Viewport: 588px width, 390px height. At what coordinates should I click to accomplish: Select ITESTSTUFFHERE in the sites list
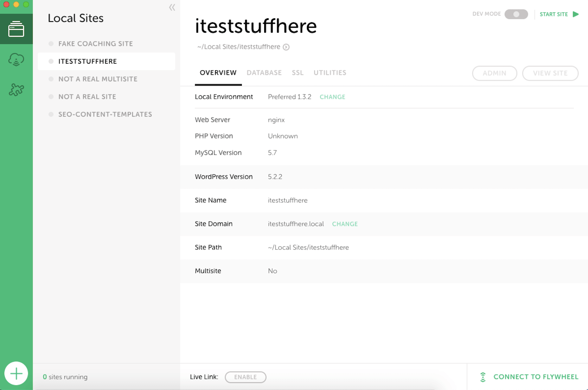click(106, 61)
